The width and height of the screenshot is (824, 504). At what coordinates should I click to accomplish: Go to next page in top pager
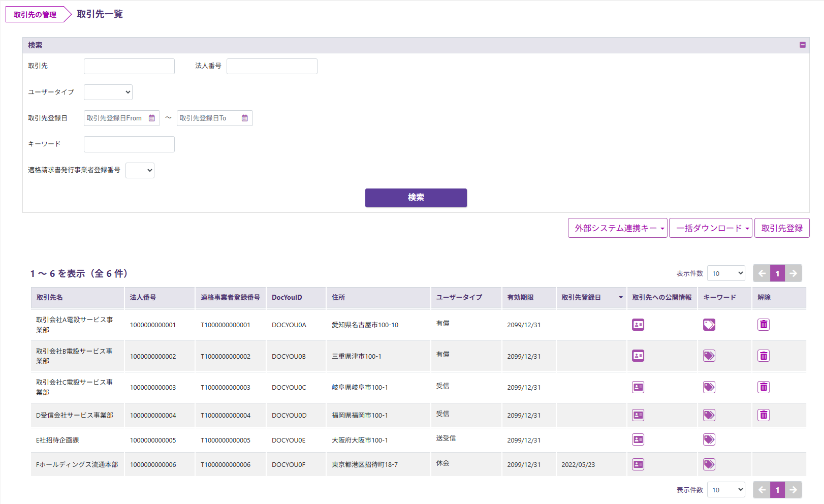794,273
